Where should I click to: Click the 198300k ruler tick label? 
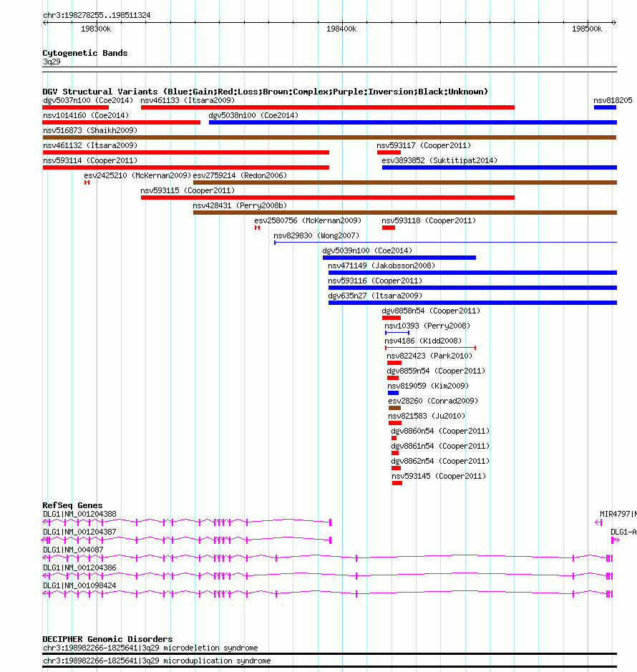click(96, 29)
